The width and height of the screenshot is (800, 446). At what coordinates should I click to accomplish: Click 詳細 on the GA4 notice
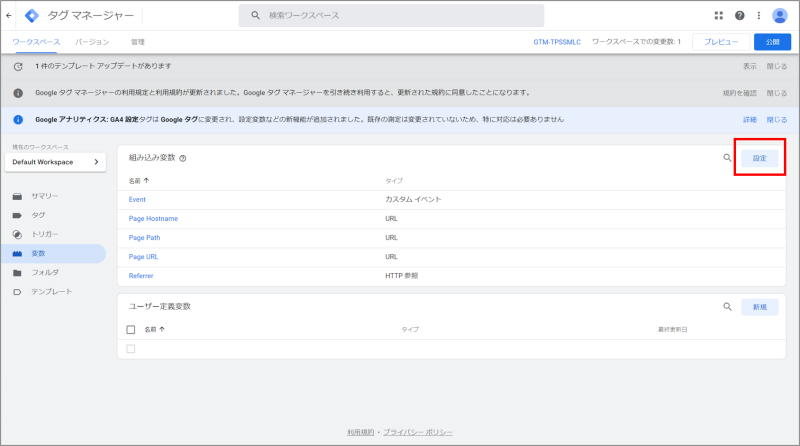click(749, 119)
